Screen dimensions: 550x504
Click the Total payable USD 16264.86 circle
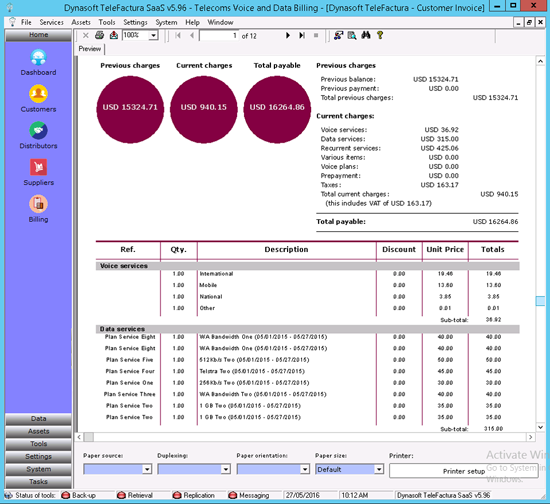[277, 109]
